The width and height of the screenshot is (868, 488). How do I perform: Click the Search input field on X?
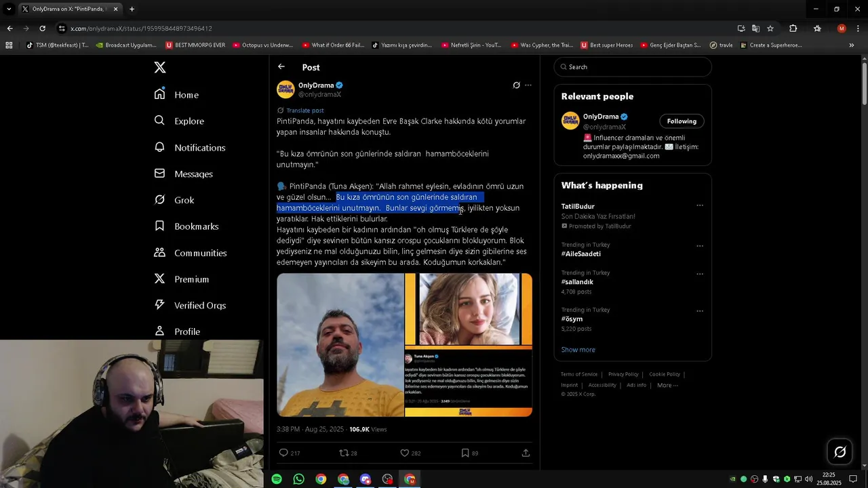(633, 66)
